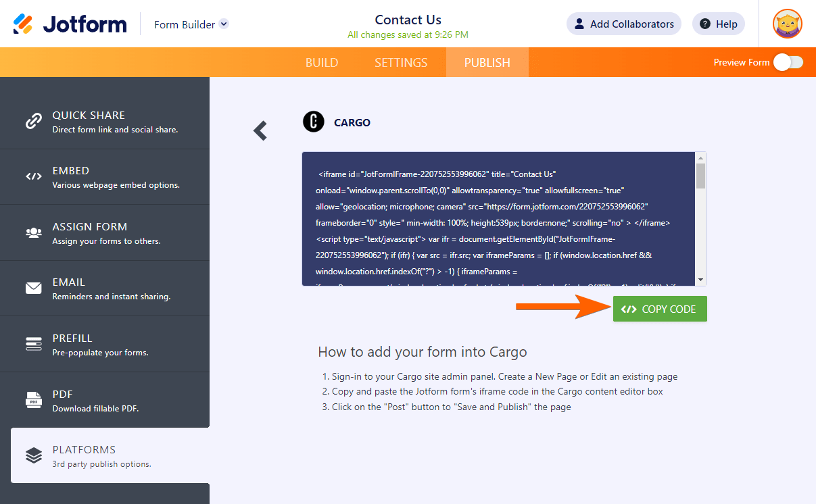This screenshot has width=816, height=504.
Task: Open the Form Builder dropdown
Action: [191, 24]
